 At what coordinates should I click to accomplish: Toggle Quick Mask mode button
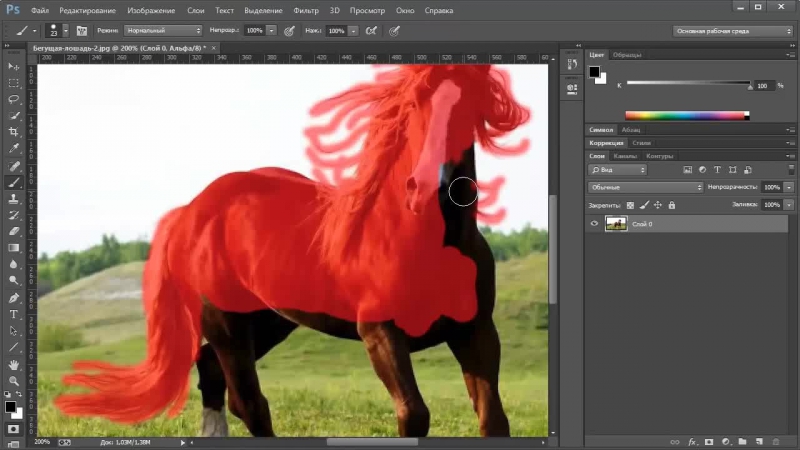pyautogui.click(x=13, y=429)
